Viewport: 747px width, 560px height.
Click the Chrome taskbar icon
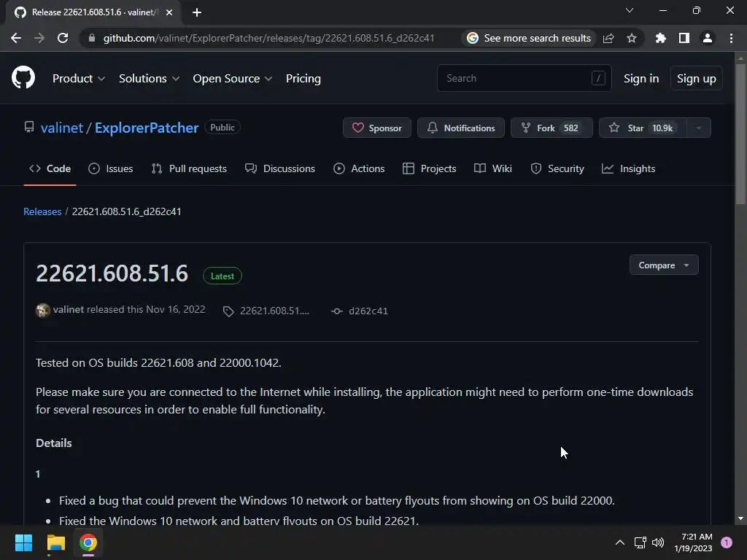tap(88, 542)
